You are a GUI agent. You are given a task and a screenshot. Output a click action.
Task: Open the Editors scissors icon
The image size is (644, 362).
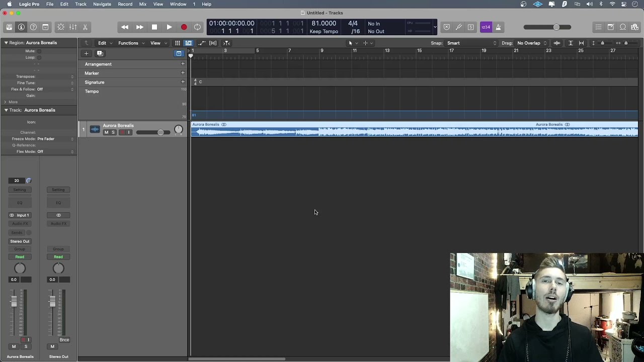pyautogui.click(x=85, y=27)
